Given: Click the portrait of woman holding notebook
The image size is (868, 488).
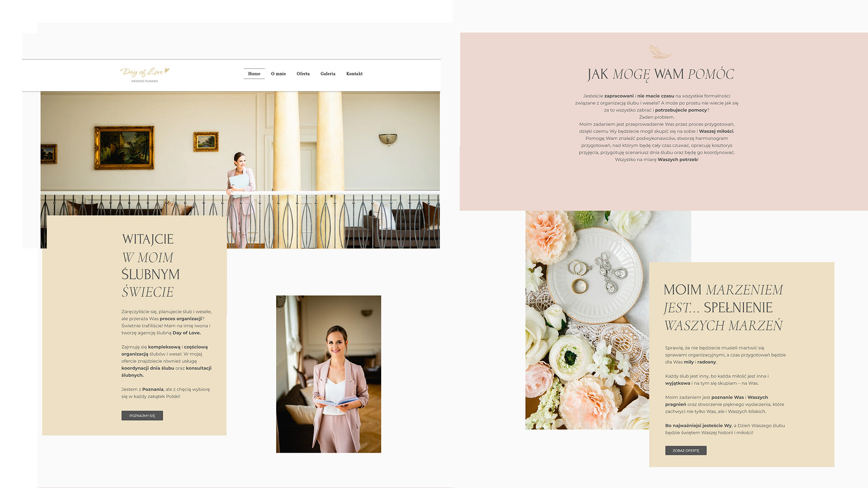Looking at the screenshot, I should pos(329,374).
